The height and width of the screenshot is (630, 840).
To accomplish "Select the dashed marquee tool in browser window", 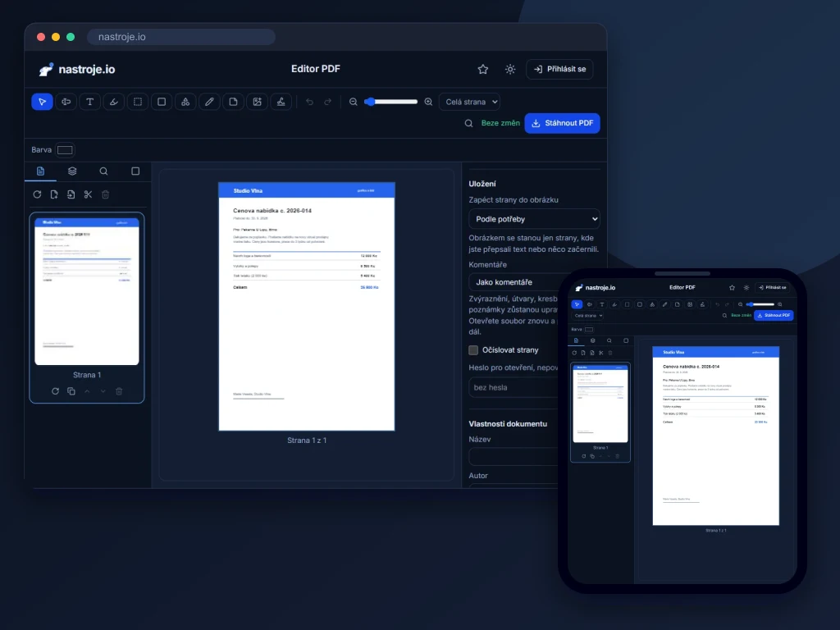I will pyautogui.click(x=138, y=102).
